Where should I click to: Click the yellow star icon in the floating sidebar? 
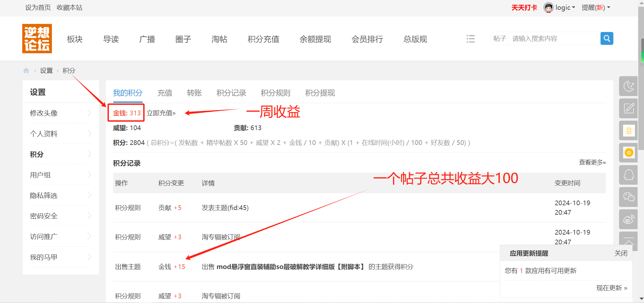tap(628, 153)
